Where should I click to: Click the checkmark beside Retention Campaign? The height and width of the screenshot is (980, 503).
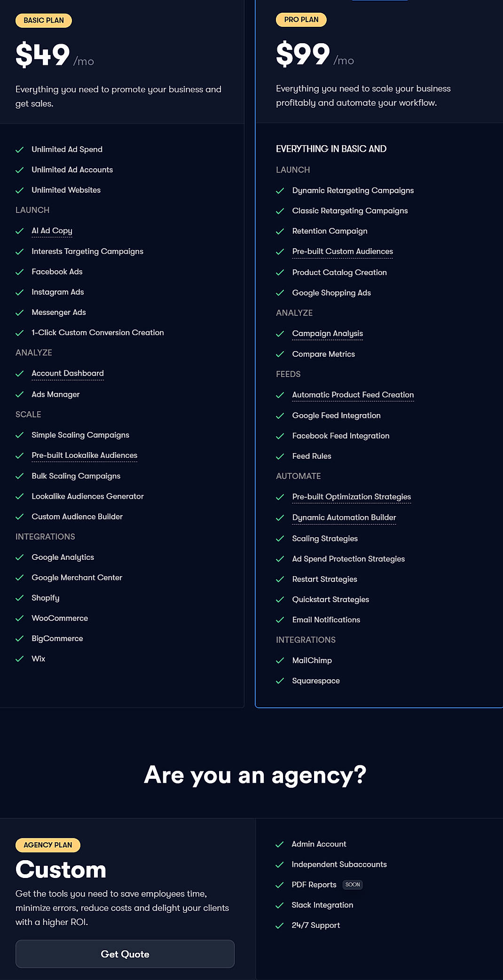pyautogui.click(x=280, y=231)
